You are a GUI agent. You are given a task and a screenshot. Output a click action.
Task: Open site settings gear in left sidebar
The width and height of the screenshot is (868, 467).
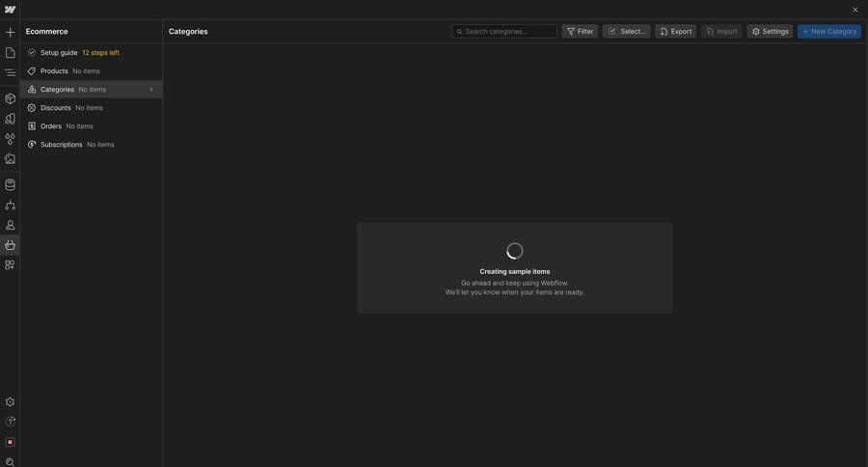tap(10, 401)
